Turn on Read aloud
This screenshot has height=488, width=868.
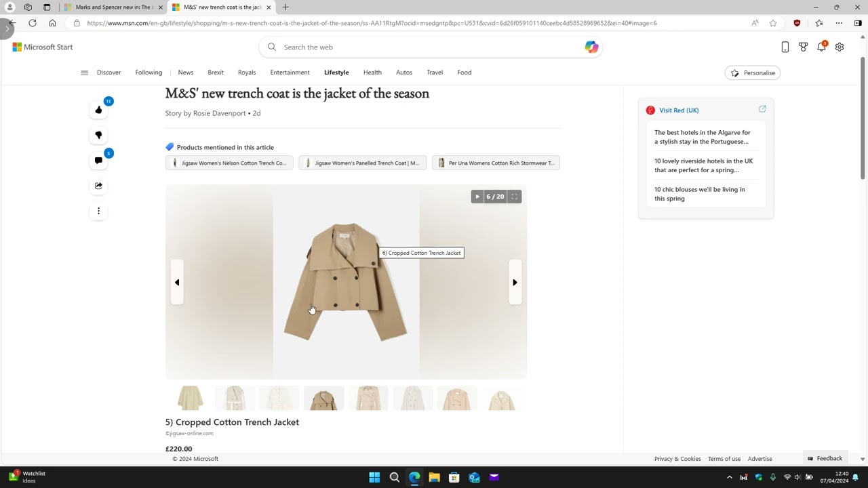point(755,23)
